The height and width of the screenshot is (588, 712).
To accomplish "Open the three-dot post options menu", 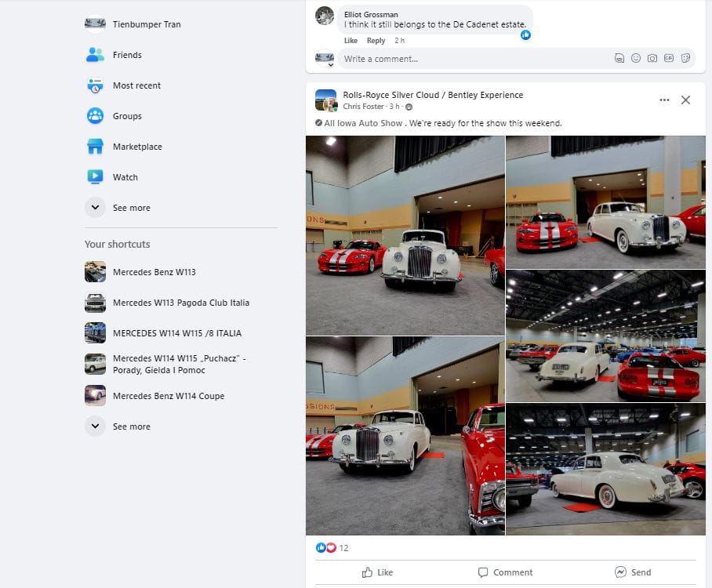I will click(x=664, y=100).
